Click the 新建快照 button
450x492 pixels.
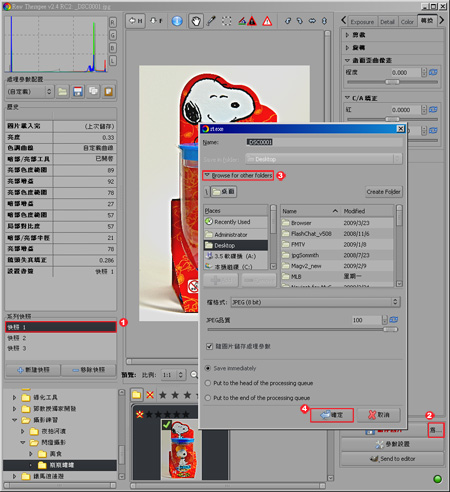pyautogui.click(x=33, y=370)
